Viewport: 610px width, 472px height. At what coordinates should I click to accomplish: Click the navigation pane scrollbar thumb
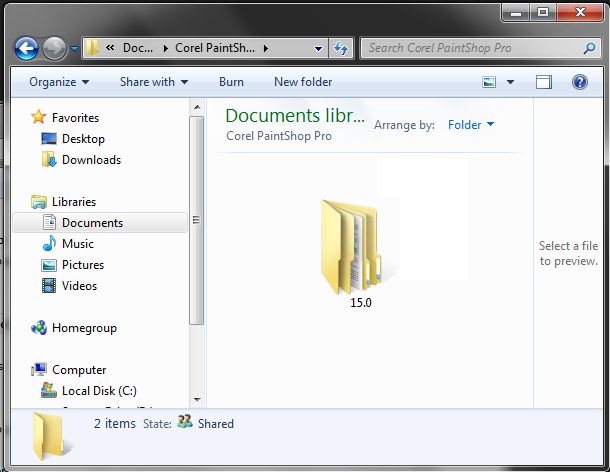[x=196, y=220]
